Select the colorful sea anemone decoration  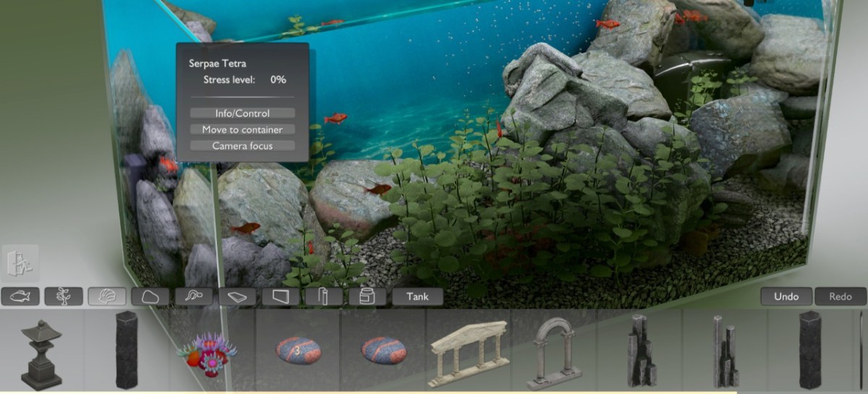[x=210, y=352]
